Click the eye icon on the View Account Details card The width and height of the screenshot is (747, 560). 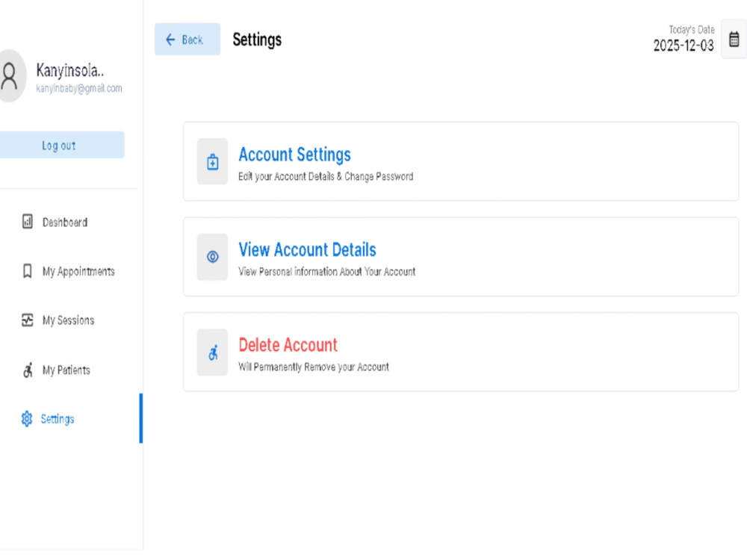pyautogui.click(x=212, y=257)
